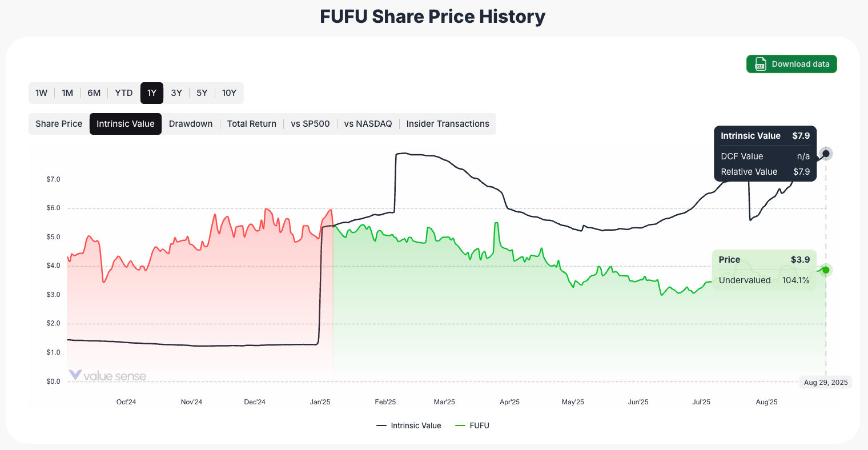This screenshot has width=868, height=450.
Task: Switch to the Total Return tab
Action: pos(252,123)
